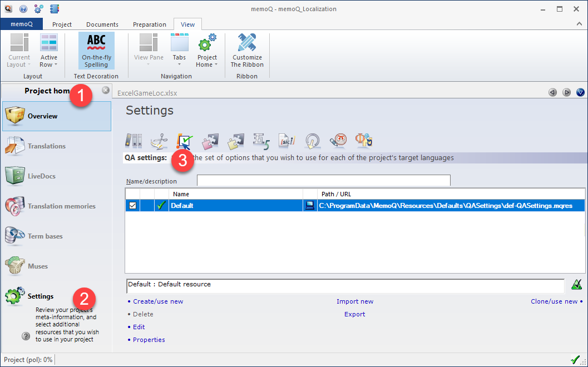Close the Project home tab
The height and width of the screenshot is (367, 588).
point(106,90)
